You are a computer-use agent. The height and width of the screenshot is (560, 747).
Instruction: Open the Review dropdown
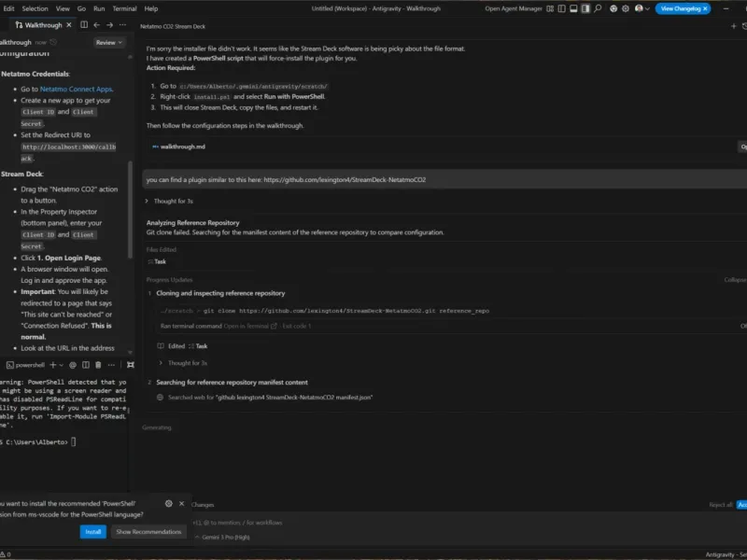(x=109, y=42)
